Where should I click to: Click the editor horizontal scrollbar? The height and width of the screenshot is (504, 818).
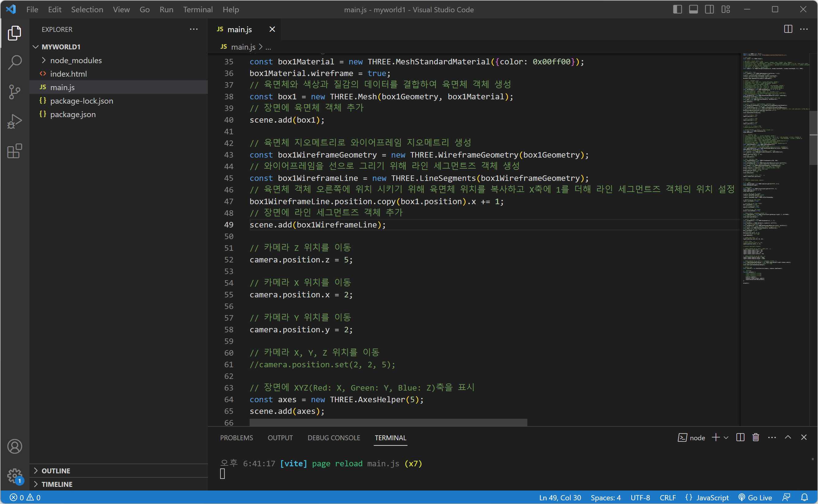click(388, 422)
